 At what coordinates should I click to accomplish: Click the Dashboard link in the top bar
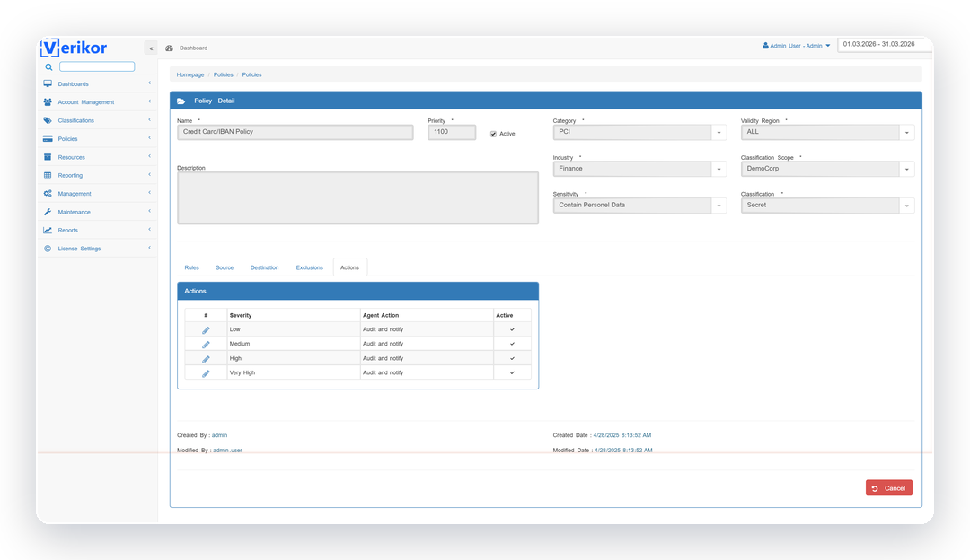coord(194,48)
